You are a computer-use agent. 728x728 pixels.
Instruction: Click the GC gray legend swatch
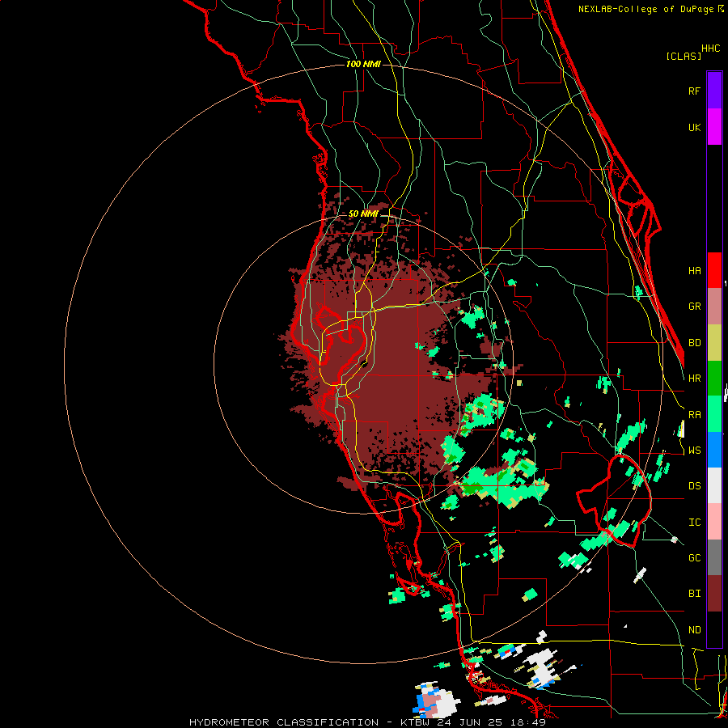tap(714, 557)
